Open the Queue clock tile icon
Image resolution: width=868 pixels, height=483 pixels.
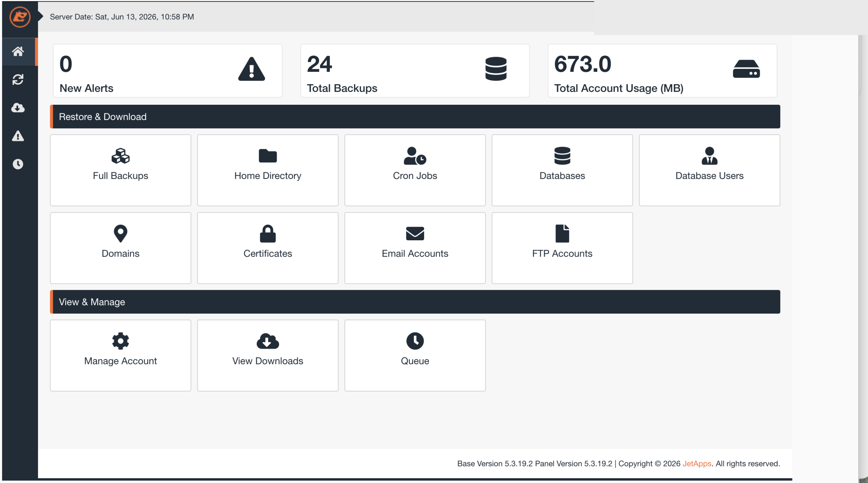[415, 341]
